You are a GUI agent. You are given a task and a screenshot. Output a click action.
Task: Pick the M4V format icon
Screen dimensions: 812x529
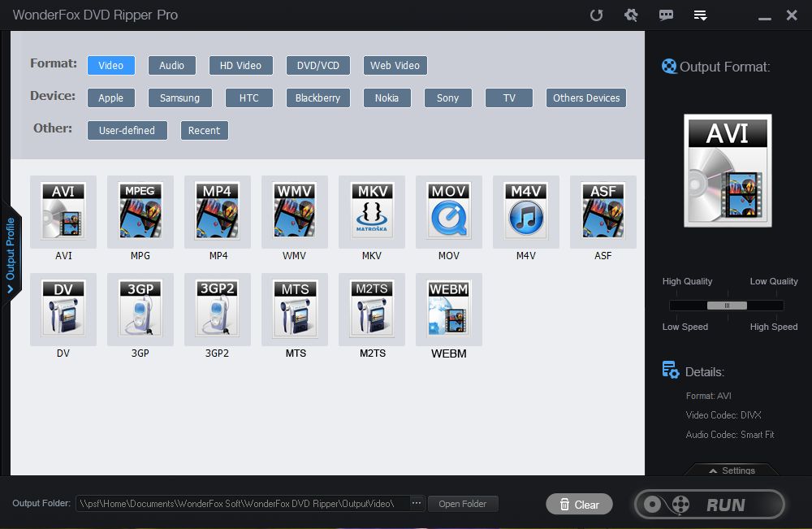[526, 212]
